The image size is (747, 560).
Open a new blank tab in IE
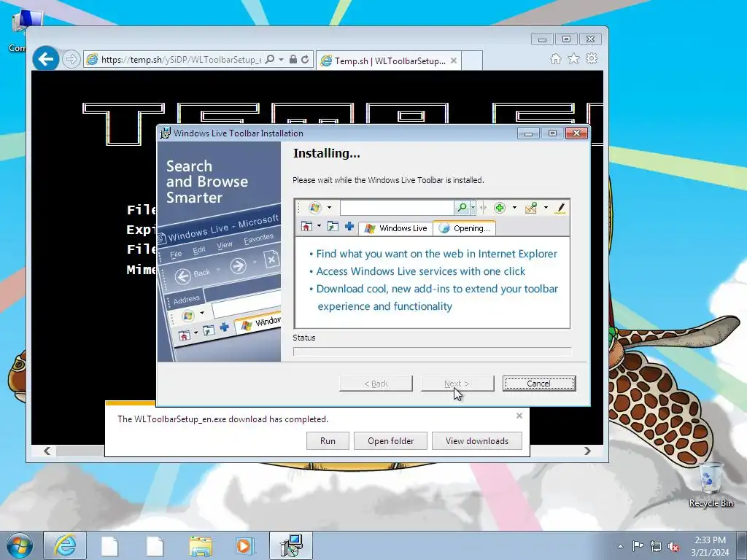(472, 61)
